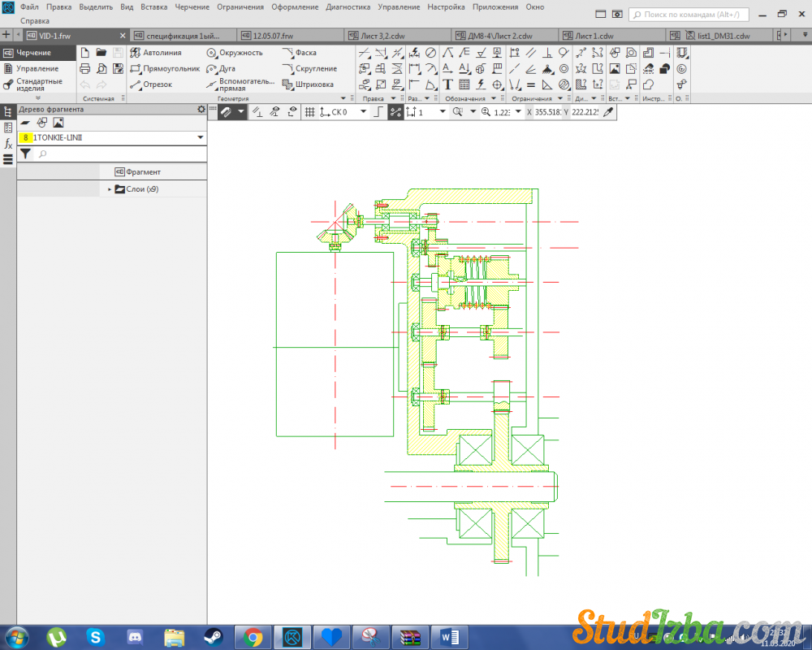Image resolution: width=812 pixels, height=650 pixels.
Task: Open Стандартные изделия toolset
Action: point(38,84)
